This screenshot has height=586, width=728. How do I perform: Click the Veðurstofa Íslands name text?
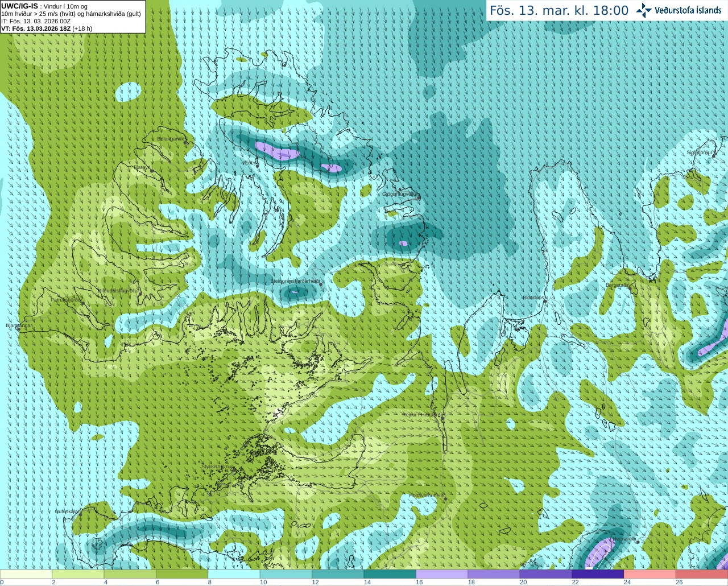[x=688, y=10]
